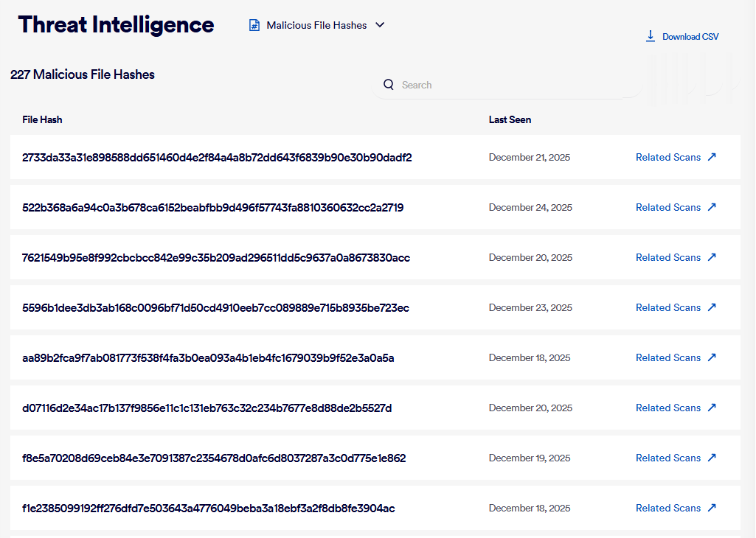756x538 pixels.
Task: Click the hash file icon beside Malicious File Hashes
Action: pyautogui.click(x=254, y=25)
